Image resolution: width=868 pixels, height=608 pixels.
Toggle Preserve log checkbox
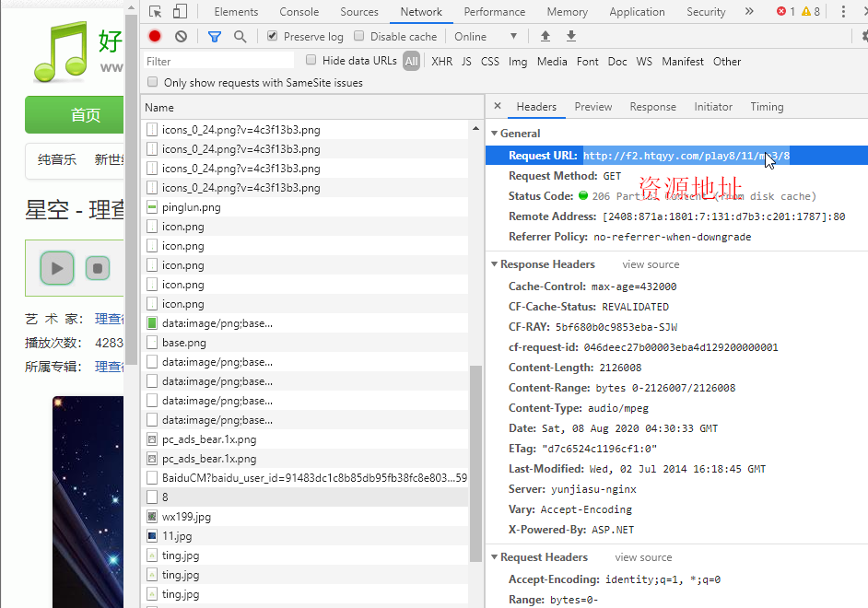tap(272, 36)
